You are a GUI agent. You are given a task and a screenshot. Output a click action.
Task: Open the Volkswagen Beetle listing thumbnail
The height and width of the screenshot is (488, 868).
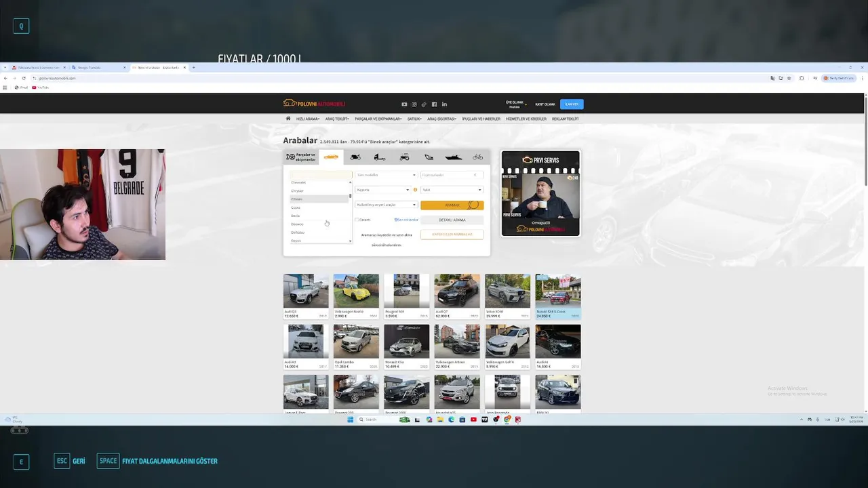click(x=356, y=291)
